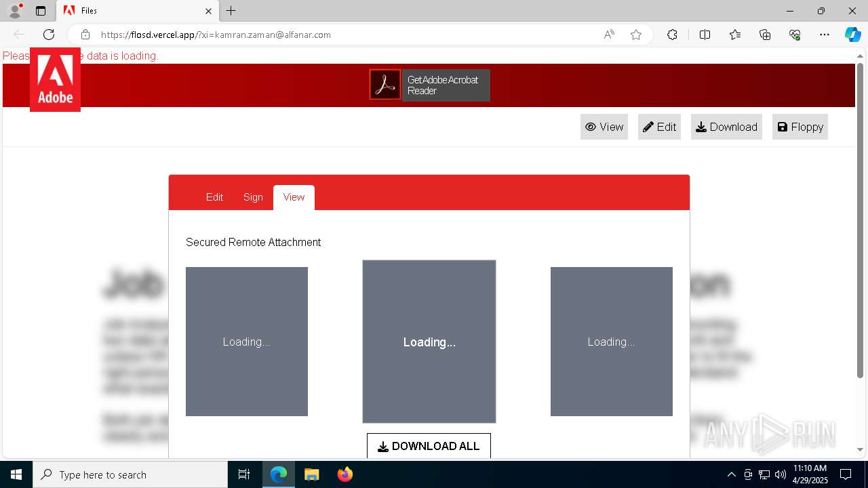Open Browser essentials heart icon
This screenshot has height=488, width=868.
(x=795, y=35)
